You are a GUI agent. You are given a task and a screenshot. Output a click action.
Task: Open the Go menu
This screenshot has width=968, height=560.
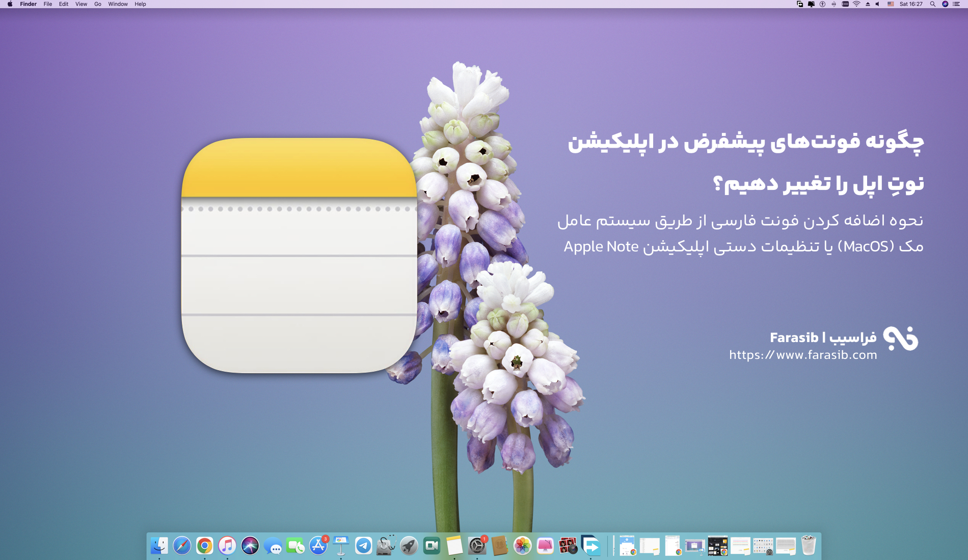point(98,4)
